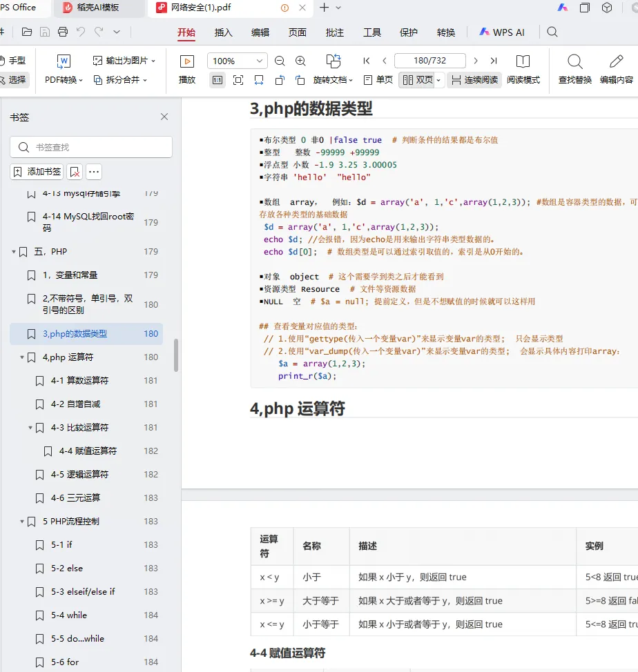Redo the last action
Screen dimensions: 638x672
click(99, 32)
